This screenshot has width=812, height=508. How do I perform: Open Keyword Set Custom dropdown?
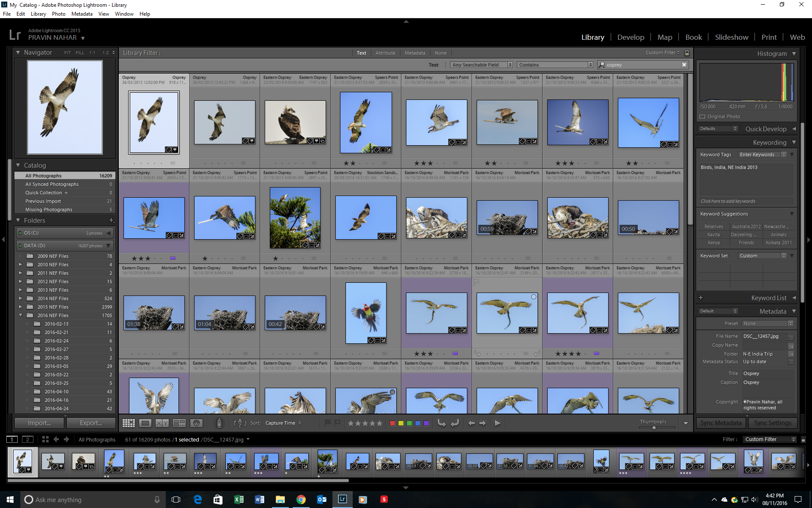pos(763,256)
